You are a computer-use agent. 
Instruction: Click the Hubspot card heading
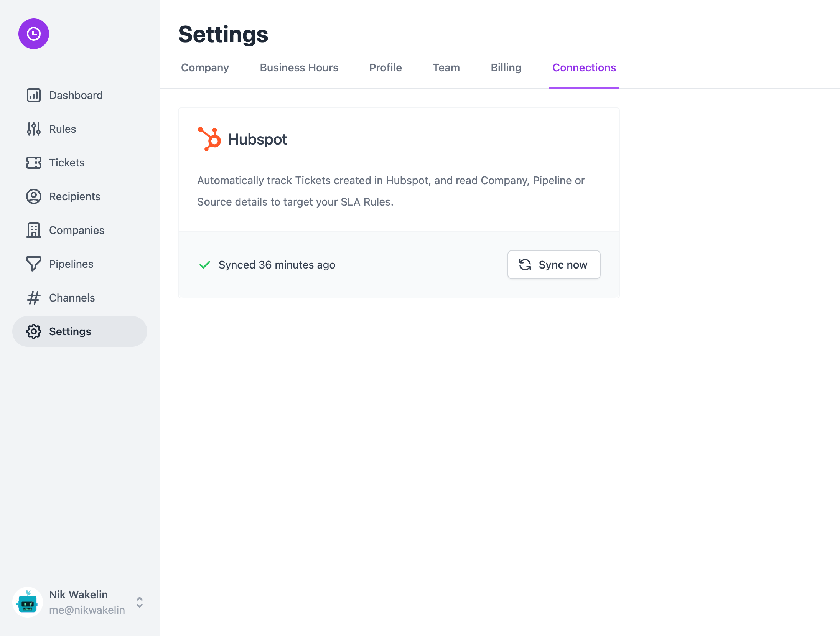257,140
